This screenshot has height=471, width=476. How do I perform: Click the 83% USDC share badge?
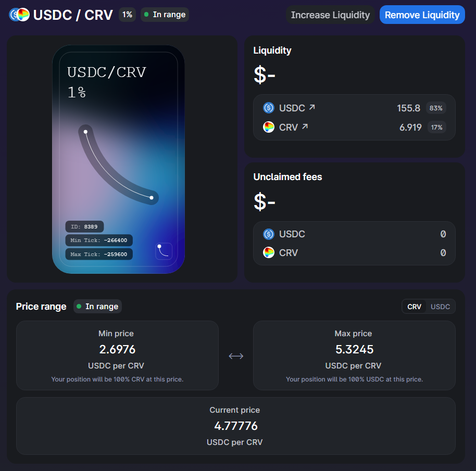pos(436,108)
